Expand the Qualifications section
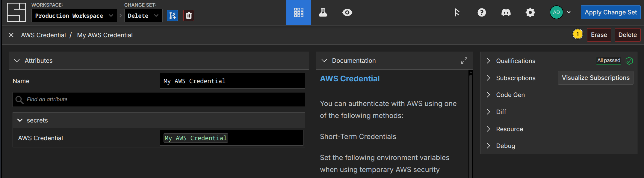Viewport: 644px width, 178px height. [489, 61]
